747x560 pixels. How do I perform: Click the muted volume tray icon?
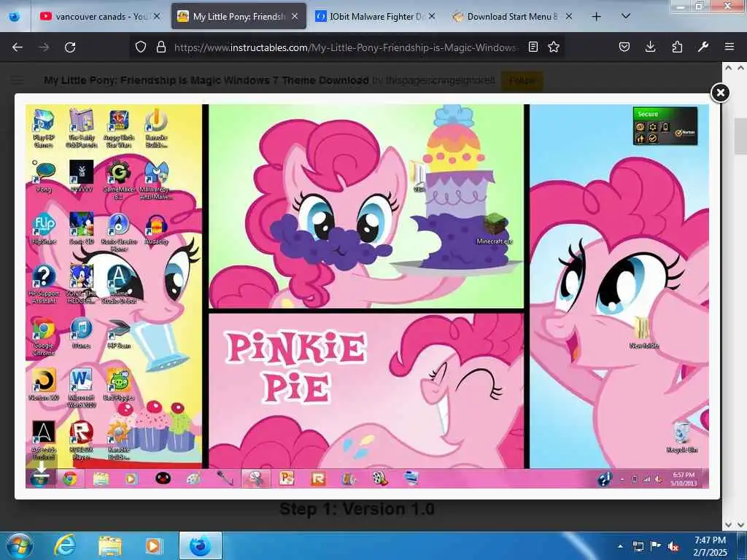[x=673, y=546]
